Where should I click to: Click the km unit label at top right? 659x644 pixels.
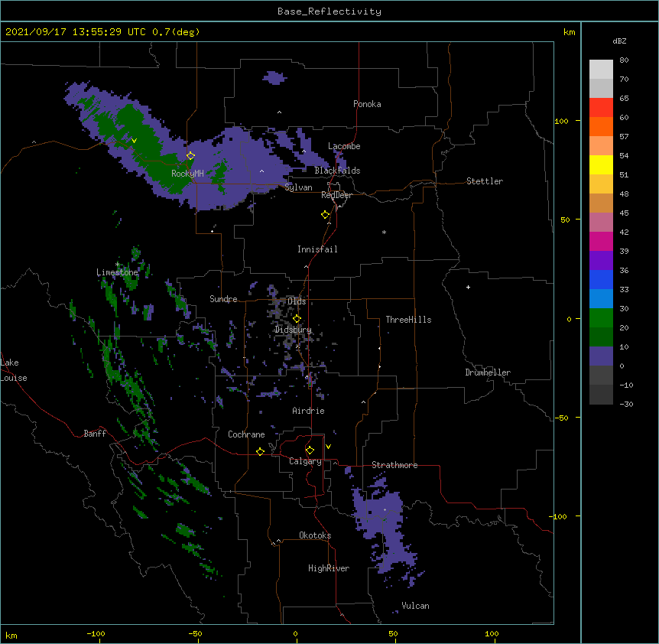click(x=569, y=32)
